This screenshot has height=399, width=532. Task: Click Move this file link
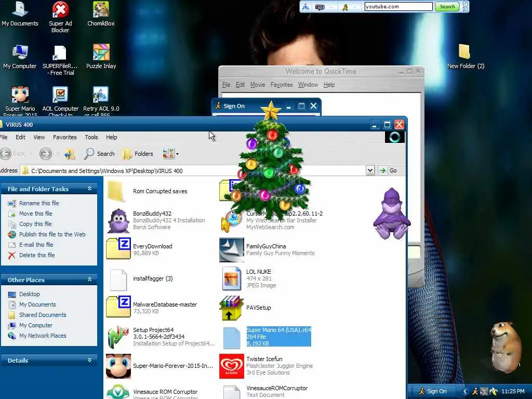tap(36, 214)
